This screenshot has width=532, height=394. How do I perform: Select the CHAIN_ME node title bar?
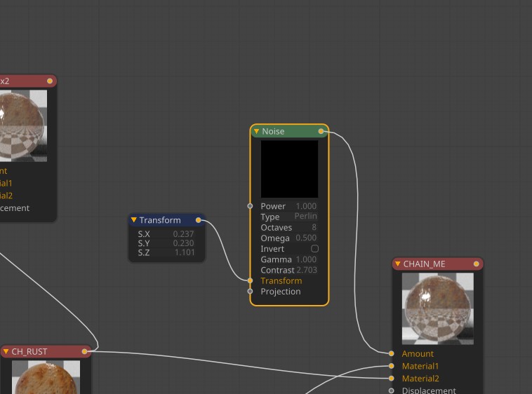point(438,264)
